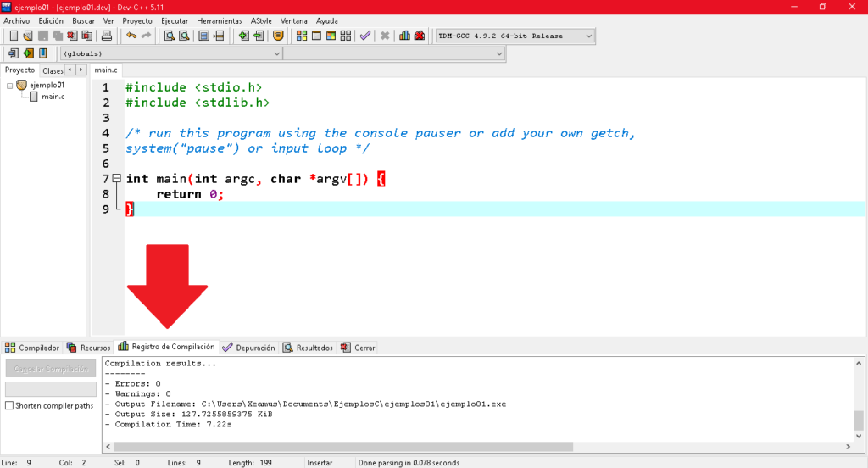Open the TDM-GCC compiler set dropdown
Viewport: 868px width, 468px height.
[x=588, y=36]
